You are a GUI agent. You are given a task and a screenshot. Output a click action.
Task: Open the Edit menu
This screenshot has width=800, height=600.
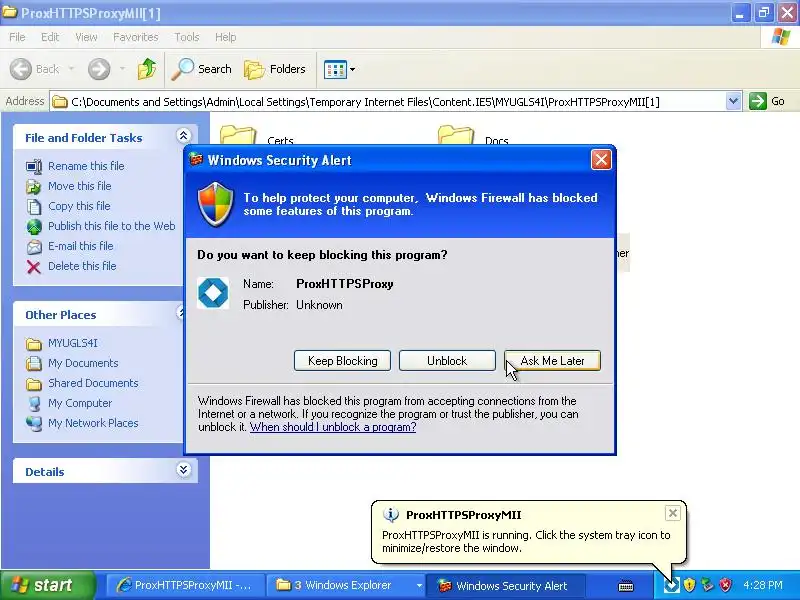50,37
